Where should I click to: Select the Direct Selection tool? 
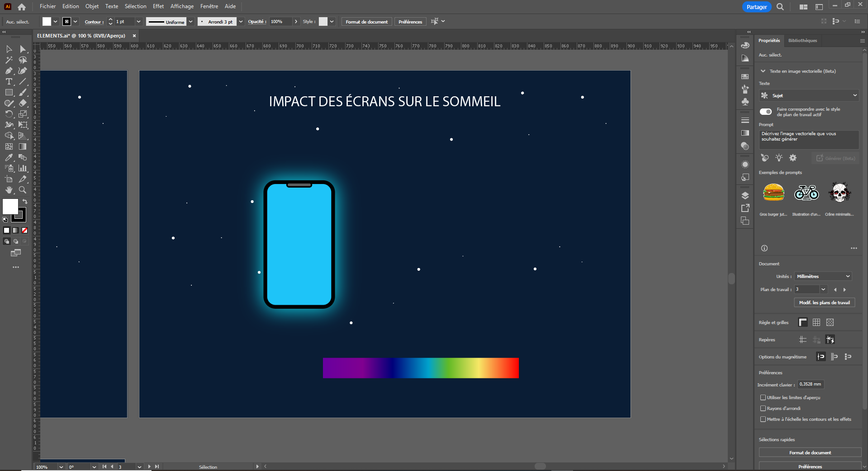click(x=23, y=49)
